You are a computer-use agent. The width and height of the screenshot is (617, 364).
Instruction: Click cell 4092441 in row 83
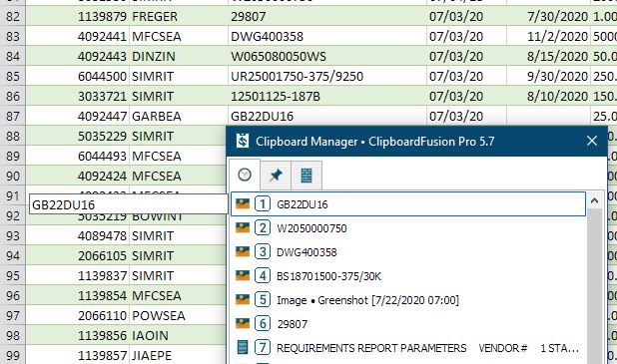coord(78,37)
